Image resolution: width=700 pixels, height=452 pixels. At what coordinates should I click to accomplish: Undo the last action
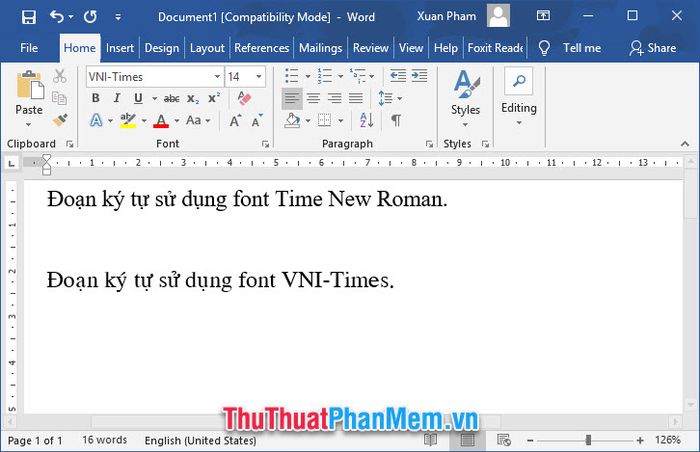[x=56, y=17]
